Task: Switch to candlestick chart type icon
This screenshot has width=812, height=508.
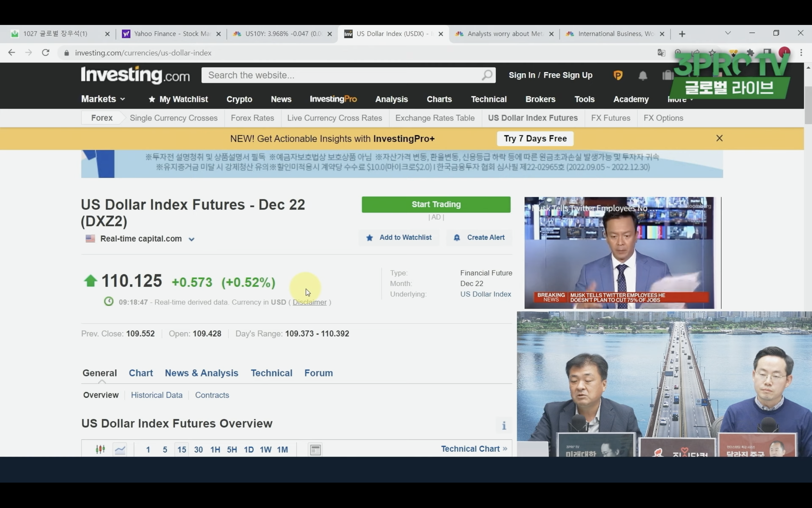Action: coord(100,449)
